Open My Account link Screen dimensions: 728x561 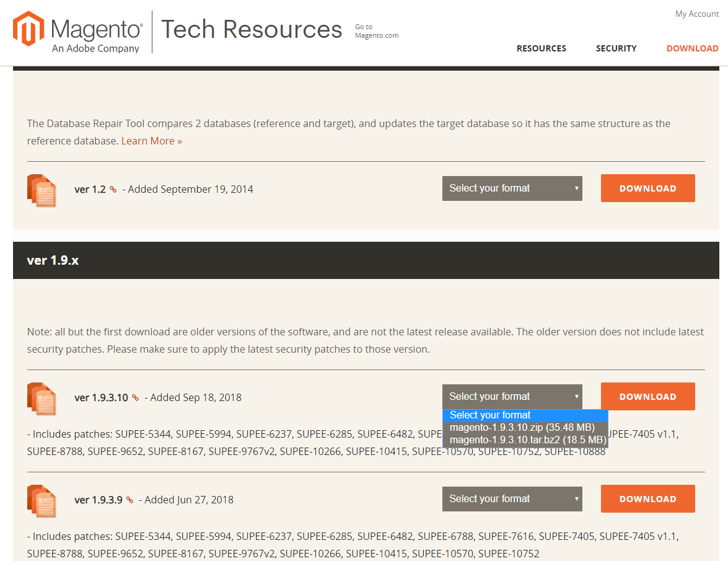click(697, 14)
